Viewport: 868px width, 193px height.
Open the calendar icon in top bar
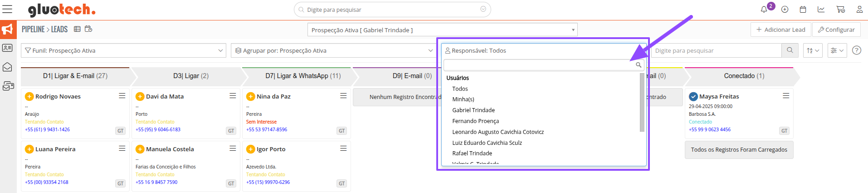(803, 10)
